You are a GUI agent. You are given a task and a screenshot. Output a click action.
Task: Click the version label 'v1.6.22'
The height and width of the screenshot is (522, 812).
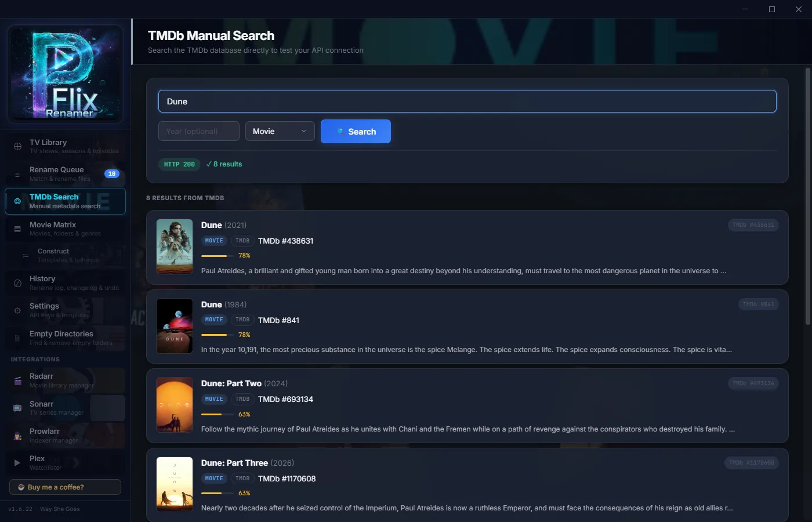pos(20,509)
